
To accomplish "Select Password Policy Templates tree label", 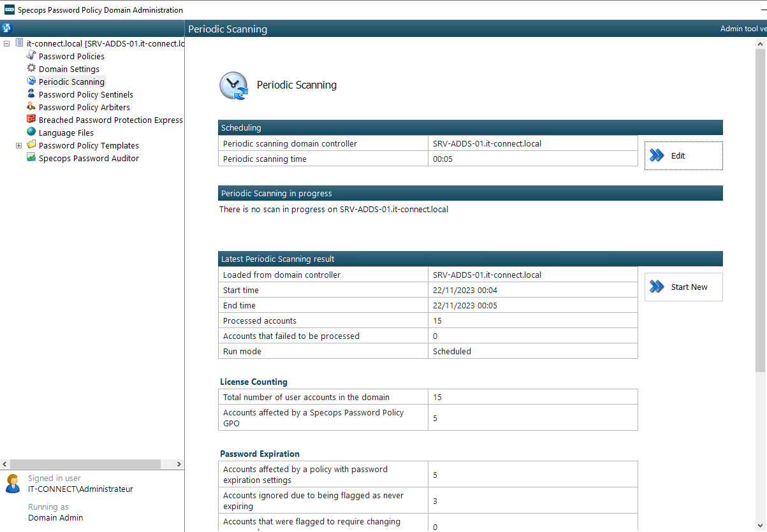I will tap(89, 145).
